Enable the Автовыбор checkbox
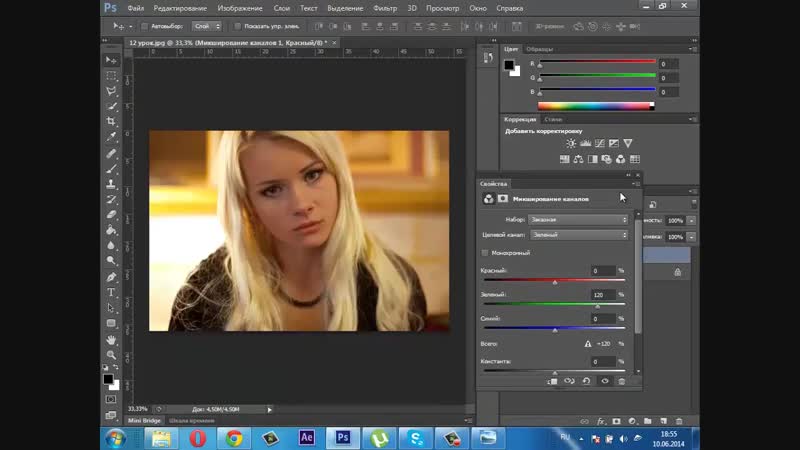The width and height of the screenshot is (800, 450). pyautogui.click(x=144, y=26)
